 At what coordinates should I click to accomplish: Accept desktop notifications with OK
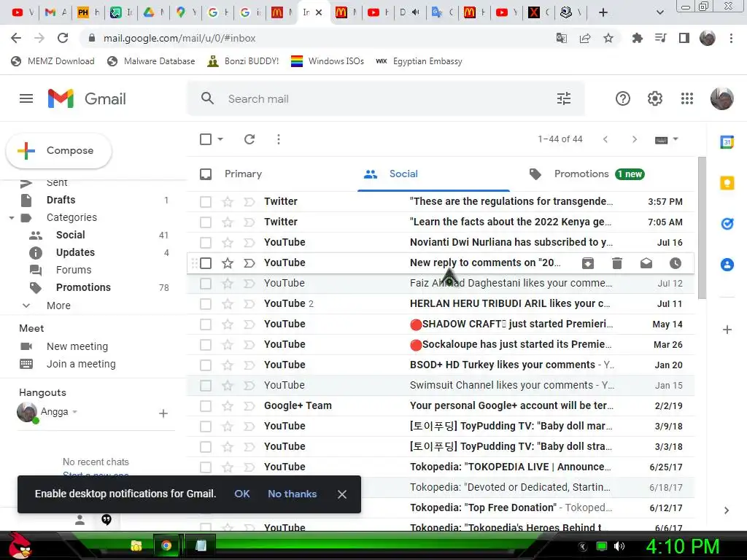(242, 494)
